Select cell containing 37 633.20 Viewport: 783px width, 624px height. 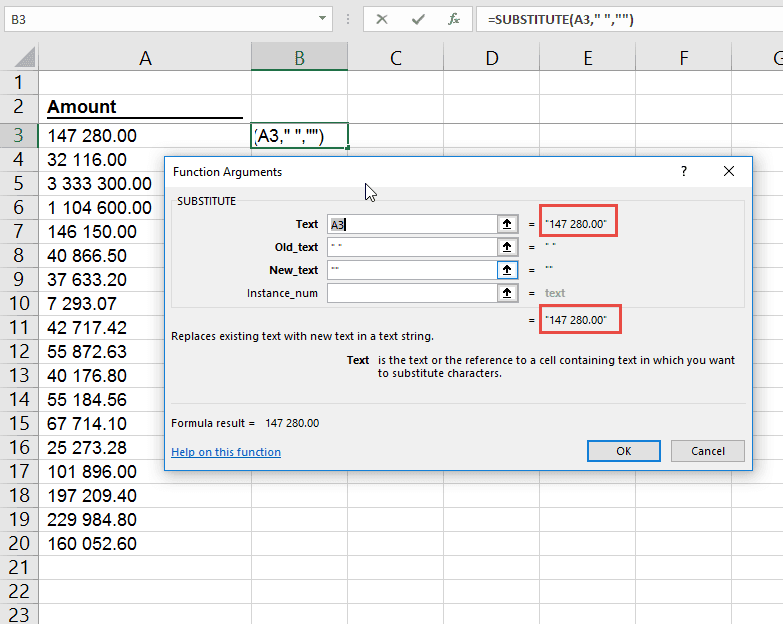pyautogui.click(x=101, y=280)
